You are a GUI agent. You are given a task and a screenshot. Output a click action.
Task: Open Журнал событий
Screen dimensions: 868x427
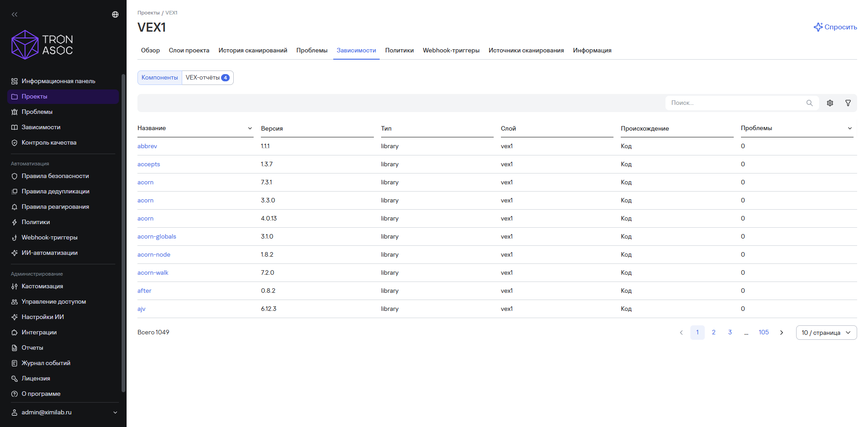(x=63, y=363)
